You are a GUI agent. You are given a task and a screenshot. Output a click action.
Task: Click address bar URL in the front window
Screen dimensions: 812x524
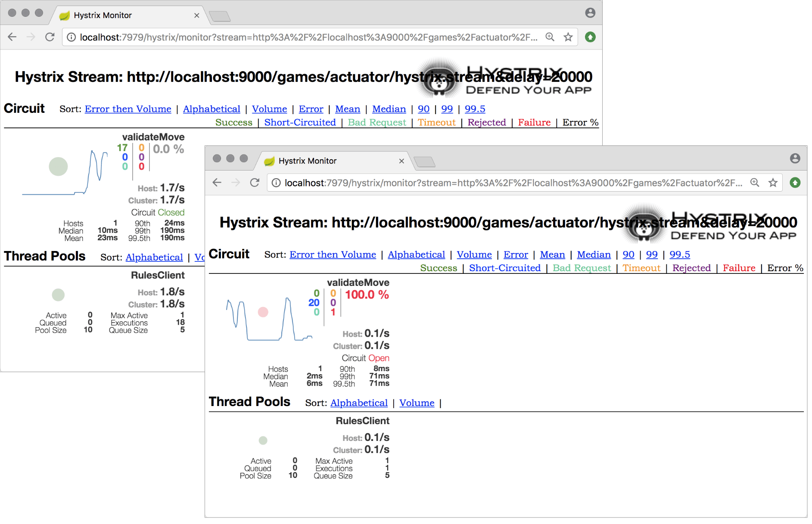click(513, 183)
